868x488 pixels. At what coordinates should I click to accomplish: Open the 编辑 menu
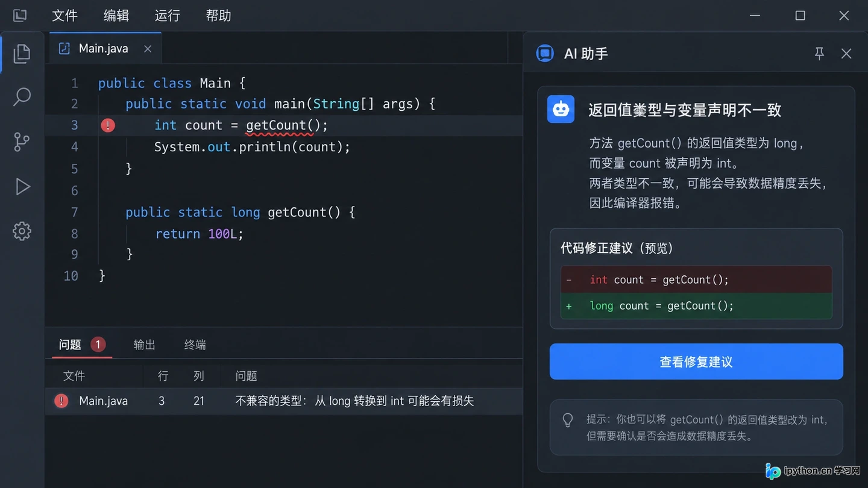coord(116,16)
